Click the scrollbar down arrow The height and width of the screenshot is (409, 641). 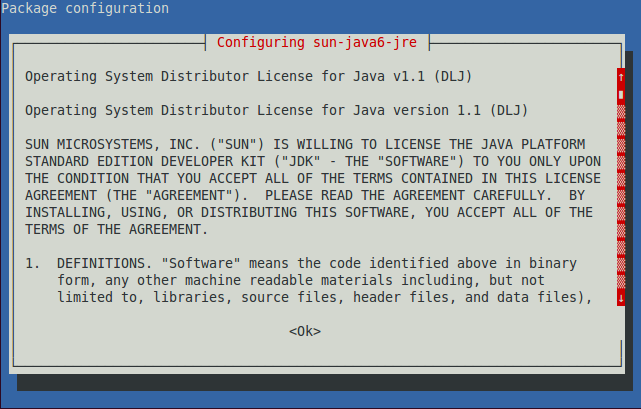point(621,298)
